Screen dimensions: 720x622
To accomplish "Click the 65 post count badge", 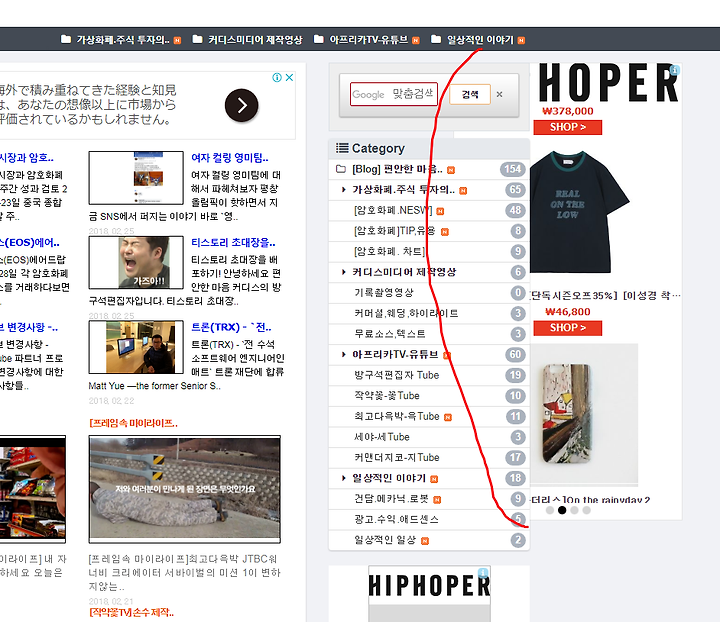I will 515,190.
